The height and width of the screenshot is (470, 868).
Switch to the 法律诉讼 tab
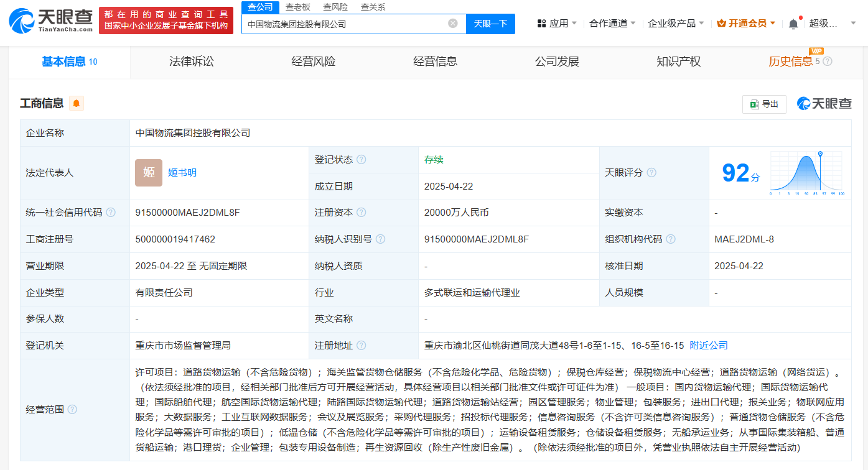[x=191, y=62]
